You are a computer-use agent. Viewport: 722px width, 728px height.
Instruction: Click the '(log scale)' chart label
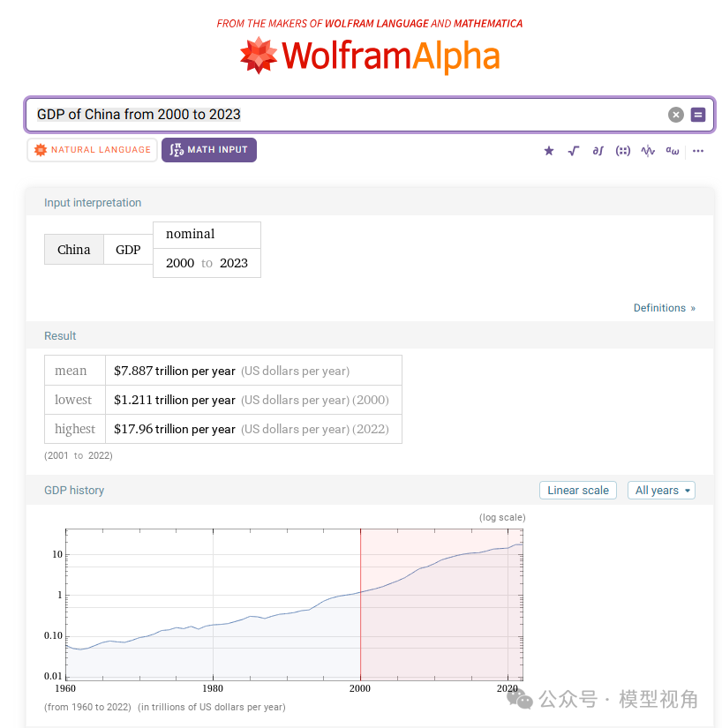[x=502, y=517]
